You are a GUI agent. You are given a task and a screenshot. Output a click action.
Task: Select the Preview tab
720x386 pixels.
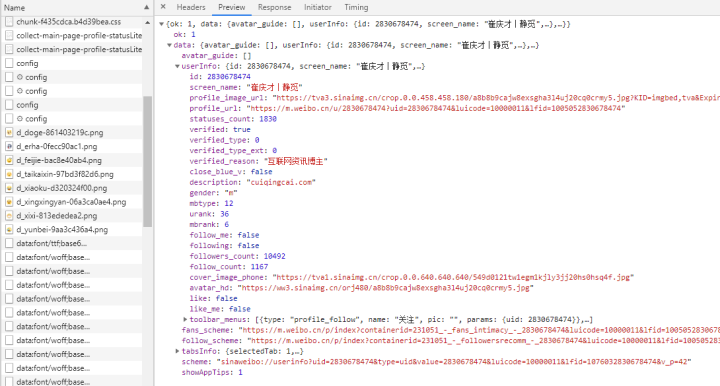(x=231, y=7)
